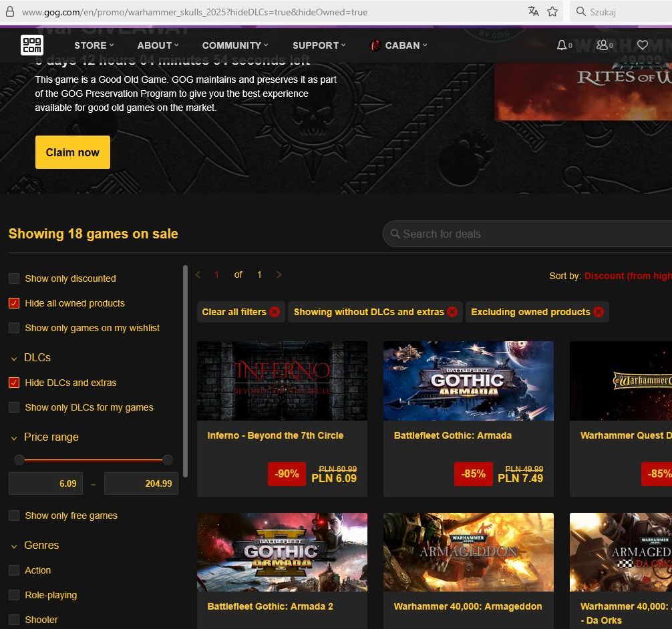Click the magnifier in Search for deals
This screenshot has width=672, height=629.
pyautogui.click(x=395, y=234)
